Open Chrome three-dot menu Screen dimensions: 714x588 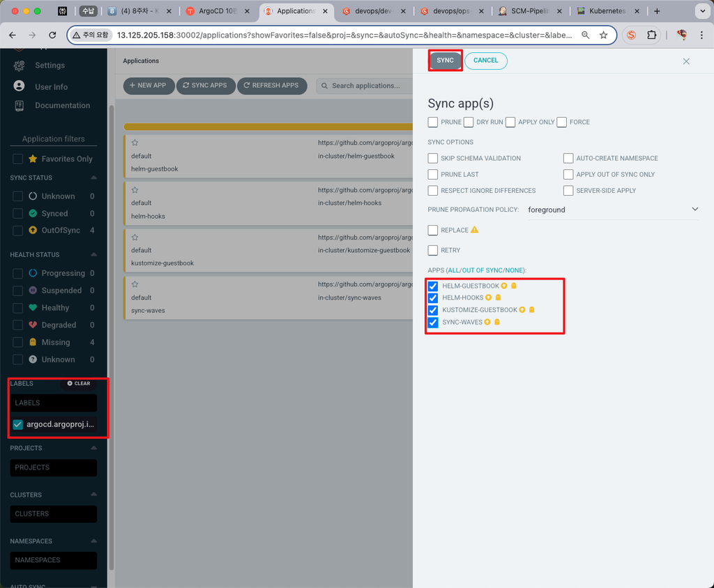(701, 35)
